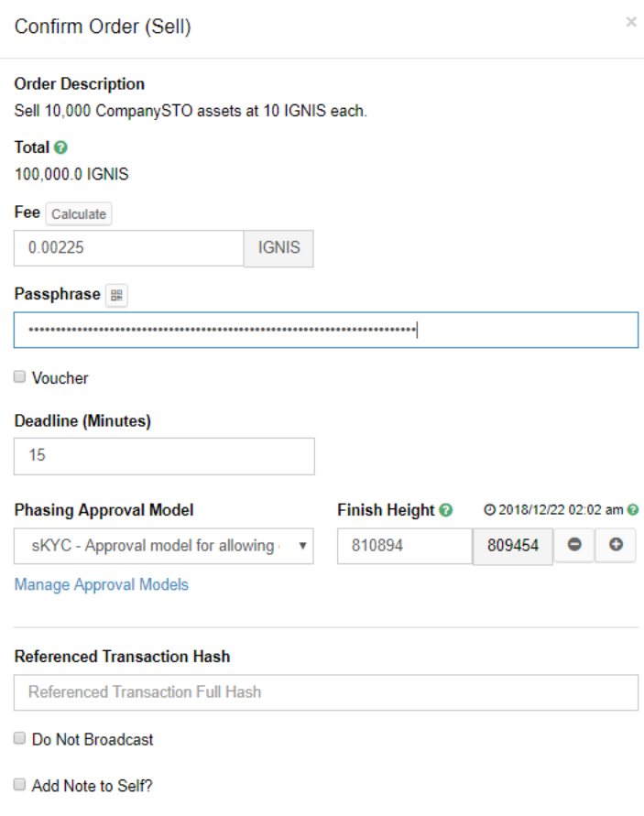Close the Confirm Order dialog
The height and width of the screenshot is (816, 644).
click(x=631, y=22)
